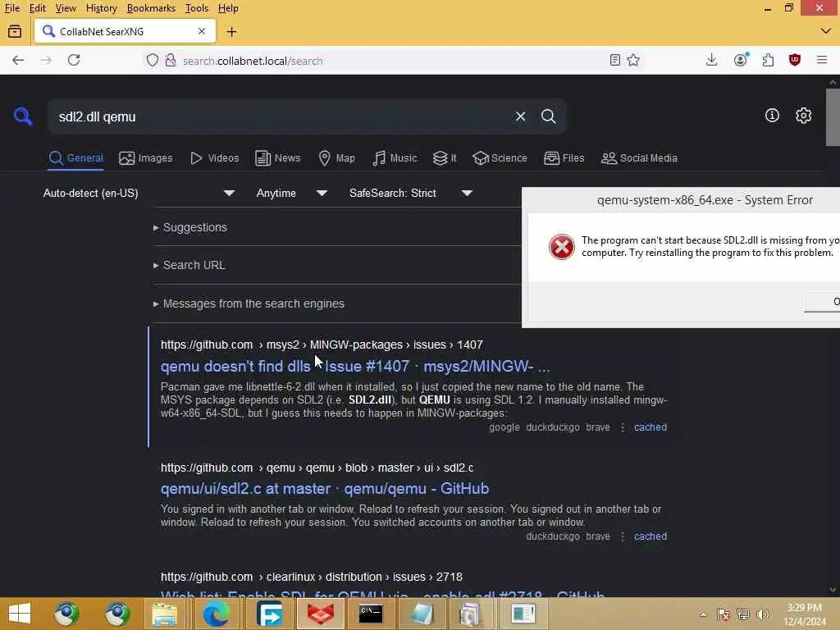
Task: Click taskbar clock showing 3:29 PM
Action: 805,614
